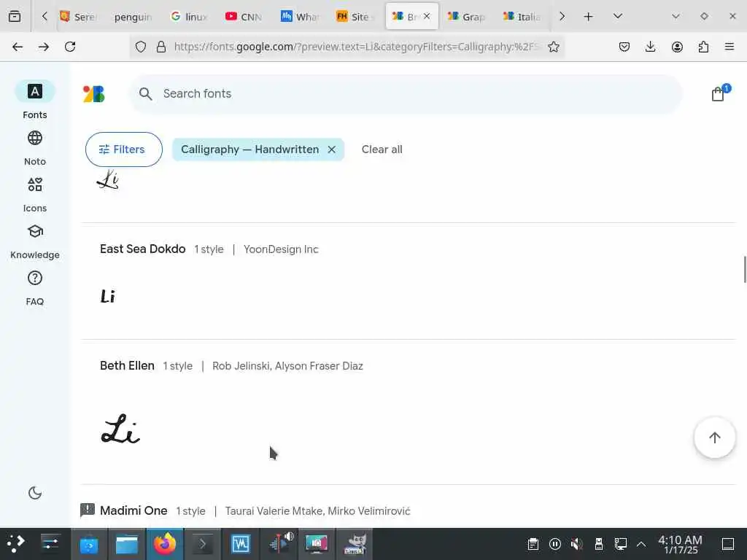This screenshot has width=747, height=560.
Task: Open the browser downloads panel
Action: pos(650,47)
